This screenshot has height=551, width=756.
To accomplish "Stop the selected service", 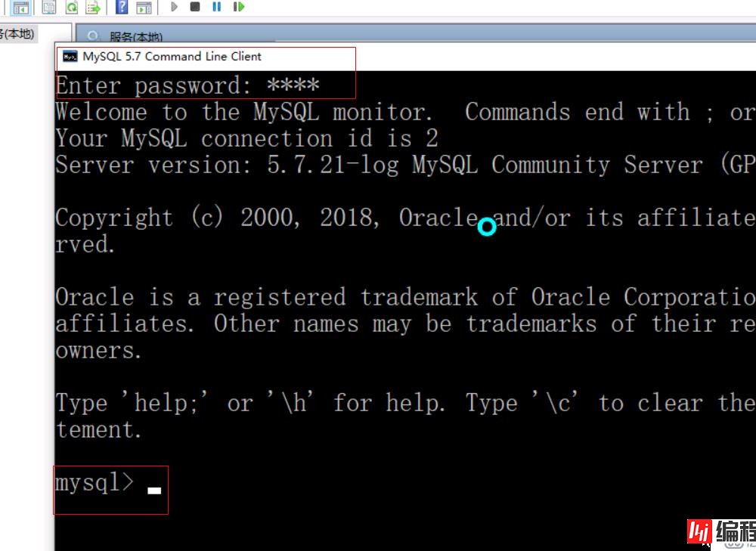I will click(x=196, y=8).
